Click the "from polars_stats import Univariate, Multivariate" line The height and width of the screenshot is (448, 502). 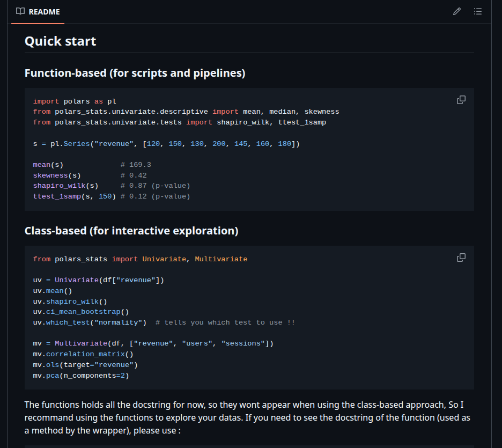pos(140,259)
